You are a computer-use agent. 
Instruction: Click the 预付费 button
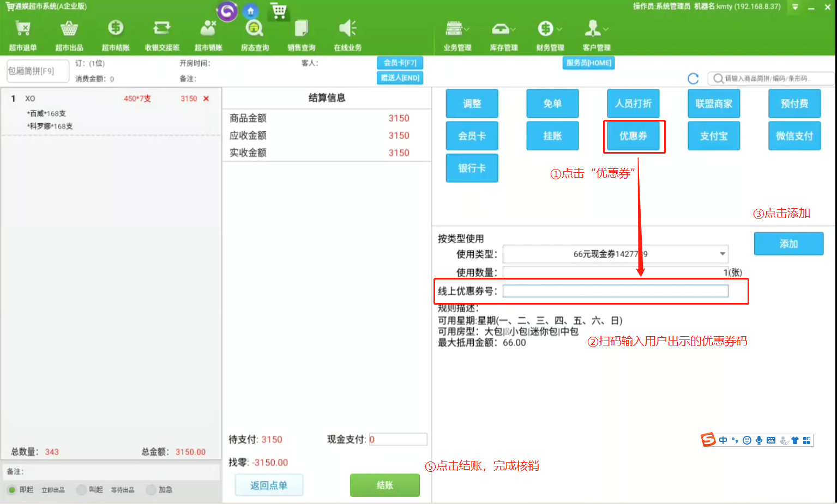(794, 104)
